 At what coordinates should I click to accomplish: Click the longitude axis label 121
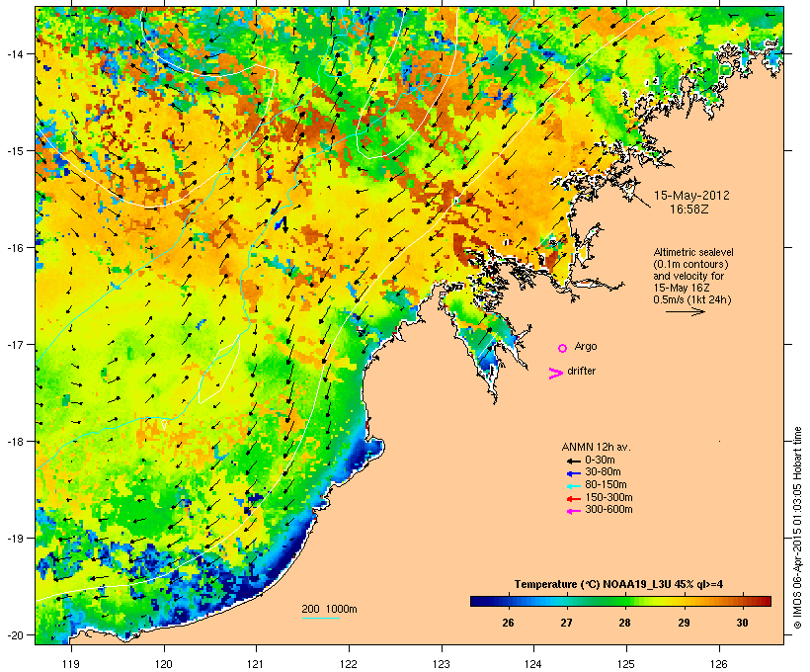[256, 664]
